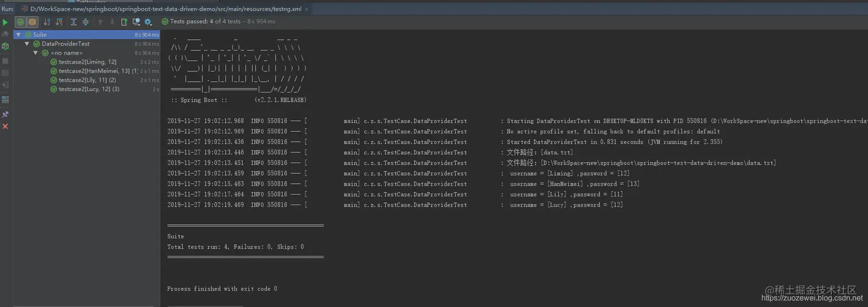This screenshot has width=868, height=307.
Task: Click 'Total tests run: 4, Failures: 0' line
Action: pos(235,247)
